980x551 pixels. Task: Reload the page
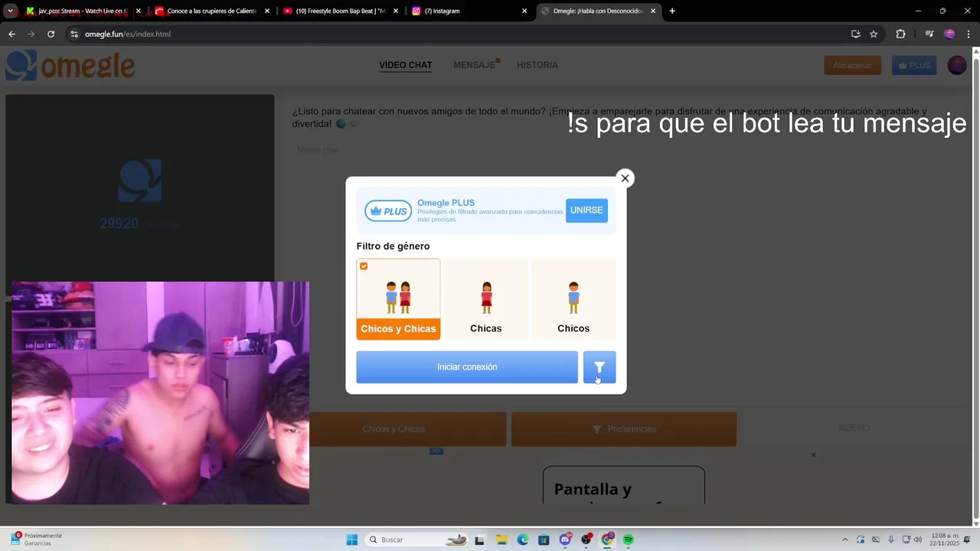[51, 34]
